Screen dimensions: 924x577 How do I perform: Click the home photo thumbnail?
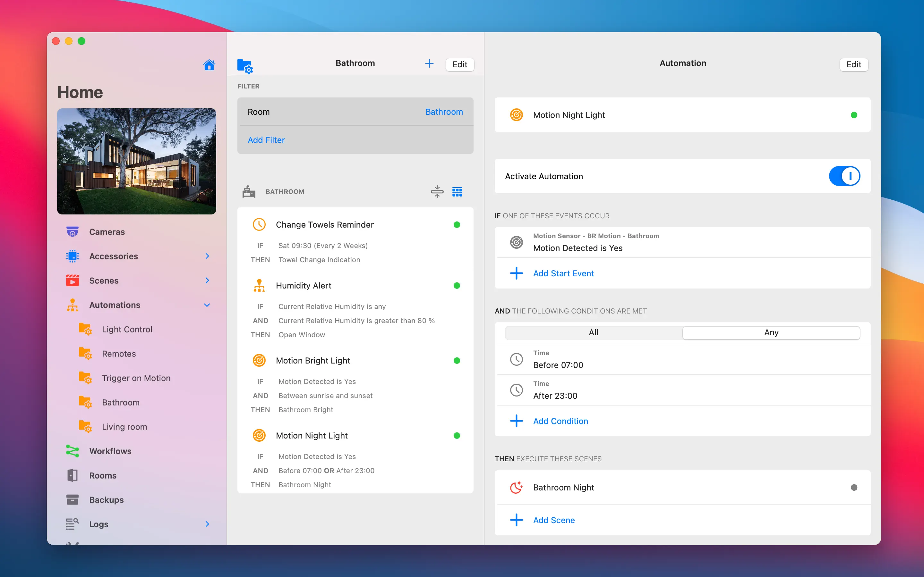[136, 161]
